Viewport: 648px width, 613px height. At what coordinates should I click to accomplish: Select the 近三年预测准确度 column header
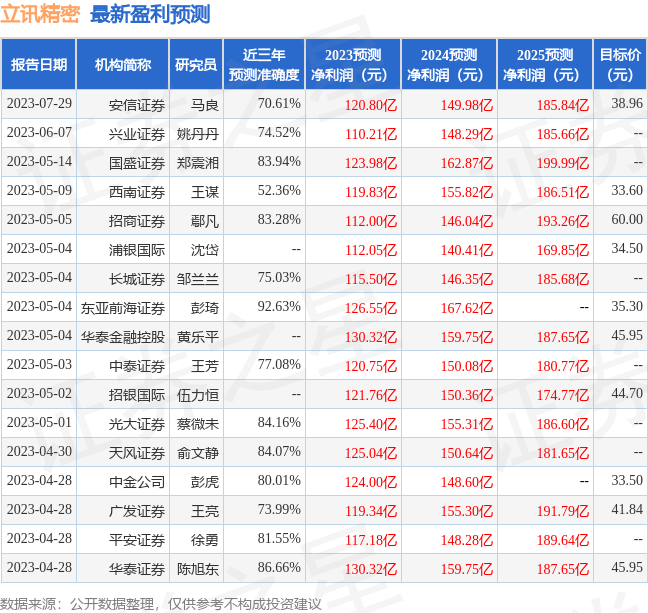264,64
